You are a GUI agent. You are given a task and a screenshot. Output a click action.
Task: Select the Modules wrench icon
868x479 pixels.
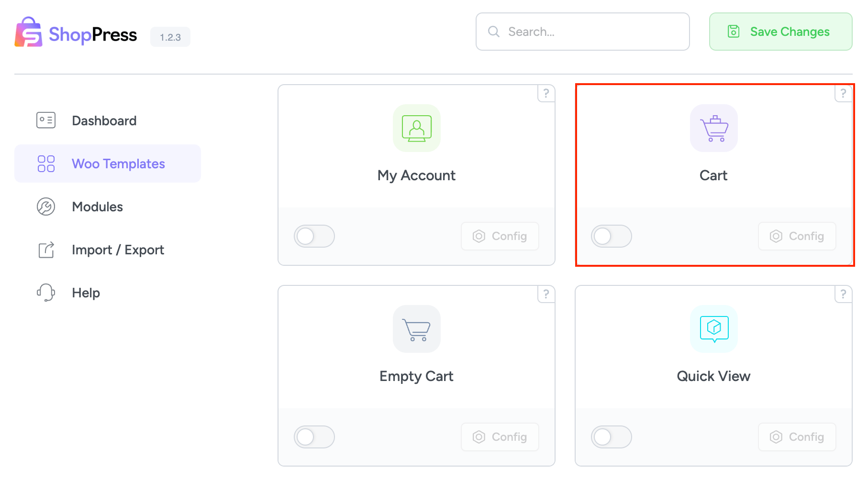click(x=46, y=207)
